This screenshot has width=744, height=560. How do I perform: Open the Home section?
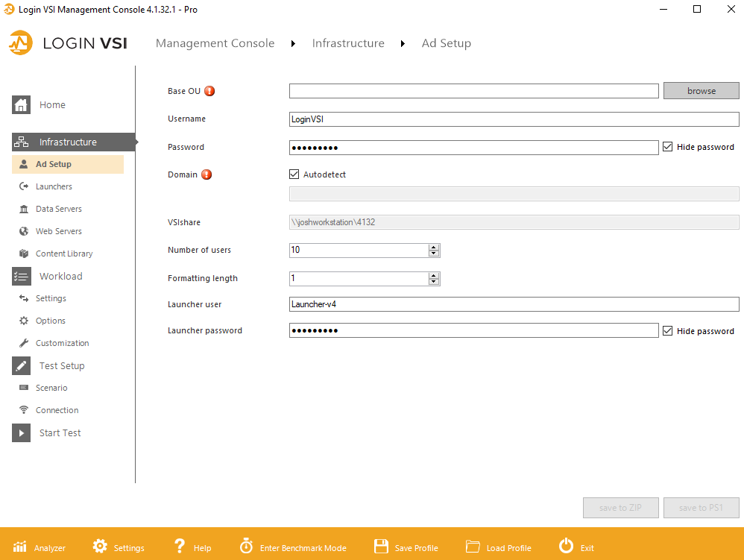[x=52, y=105]
